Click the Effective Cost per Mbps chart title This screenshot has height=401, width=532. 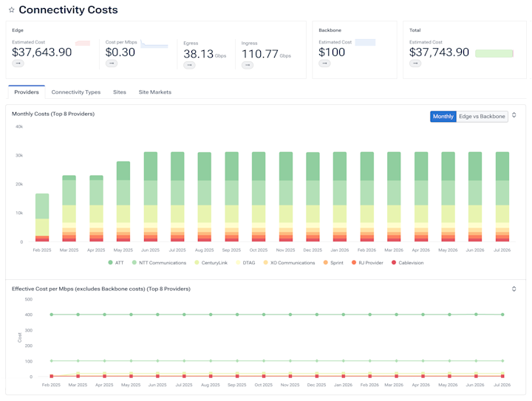pyautogui.click(x=101, y=289)
